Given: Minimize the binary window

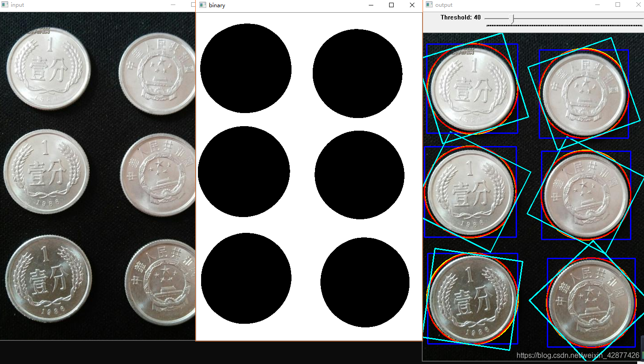Looking at the screenshot, I should 371,5.
